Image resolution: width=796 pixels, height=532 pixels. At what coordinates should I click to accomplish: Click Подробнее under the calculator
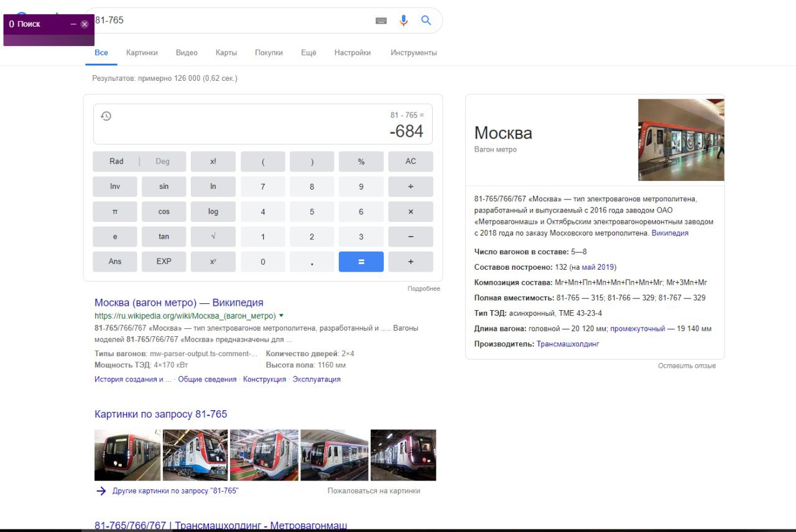coord(424,289)
